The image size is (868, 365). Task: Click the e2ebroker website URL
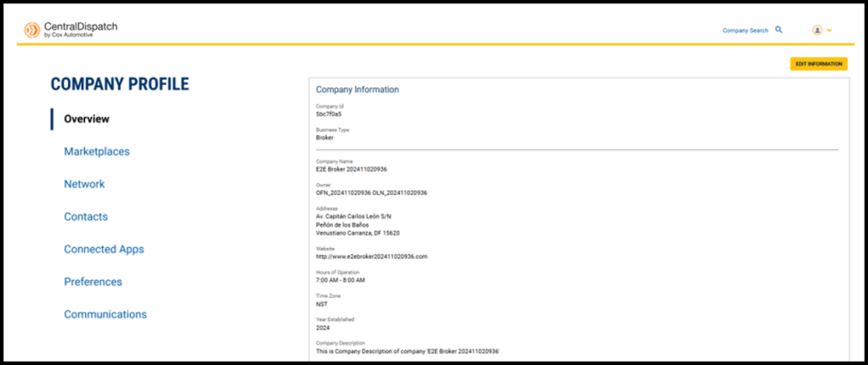click(371, 255)
